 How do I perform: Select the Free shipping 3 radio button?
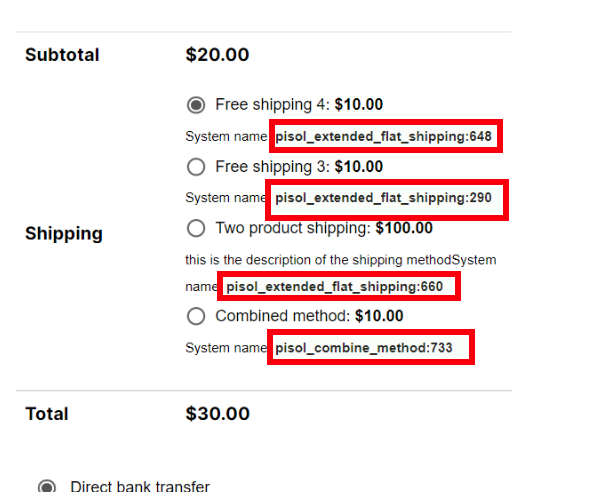pos(196,166)
